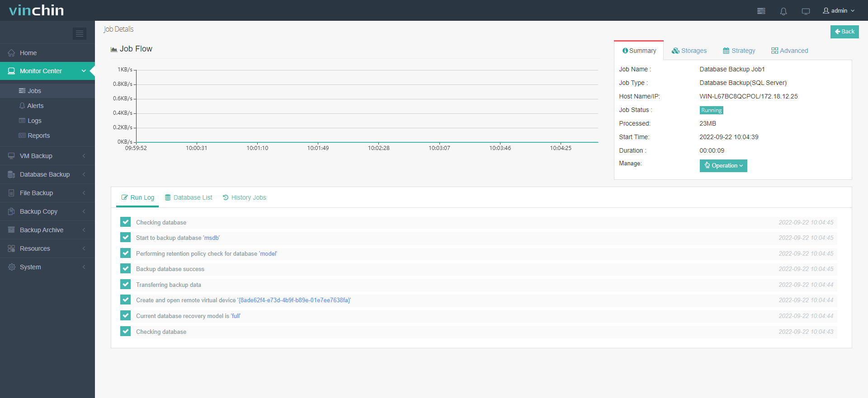Click checkmark beside Start to backup database 'msdb'
The height and width of the screenshot is (398, 868).
(x=126, y=238)
